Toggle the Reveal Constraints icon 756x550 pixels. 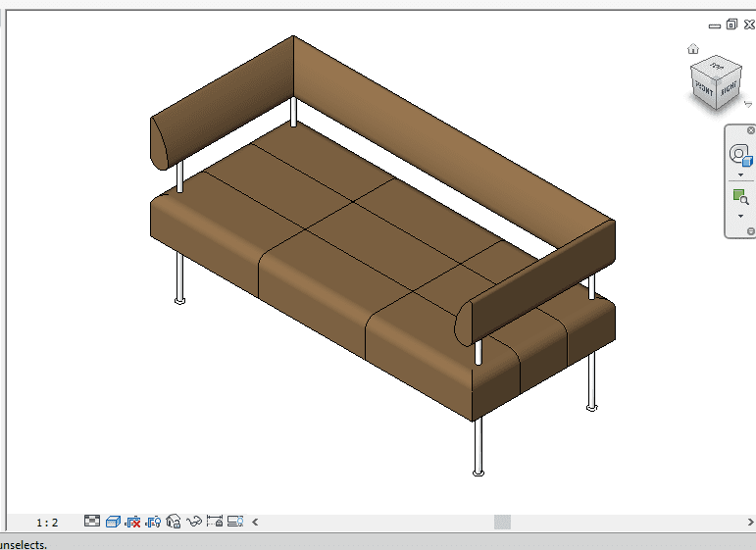click(215, 522)
